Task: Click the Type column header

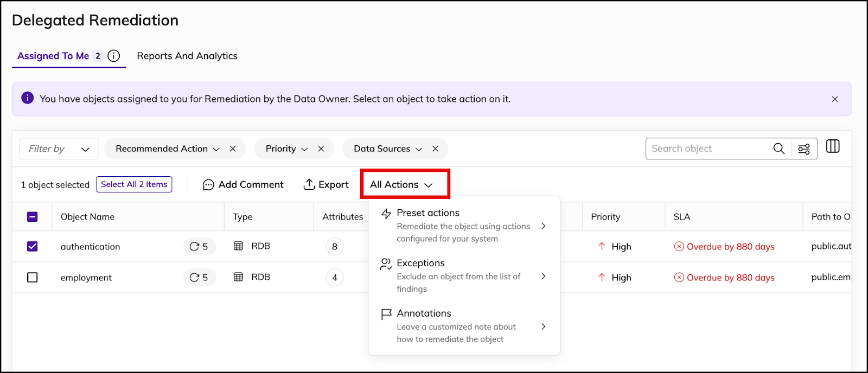Action: pyautogui.click(x=242, y=217)
